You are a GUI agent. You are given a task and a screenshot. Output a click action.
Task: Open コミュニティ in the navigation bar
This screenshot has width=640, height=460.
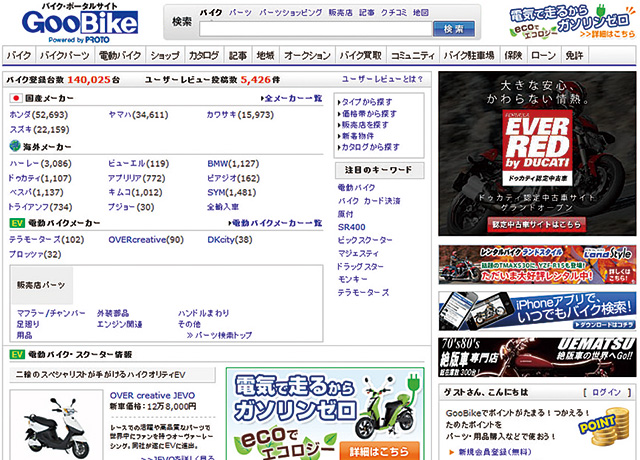pyautogui.click(x=413, y=55)
